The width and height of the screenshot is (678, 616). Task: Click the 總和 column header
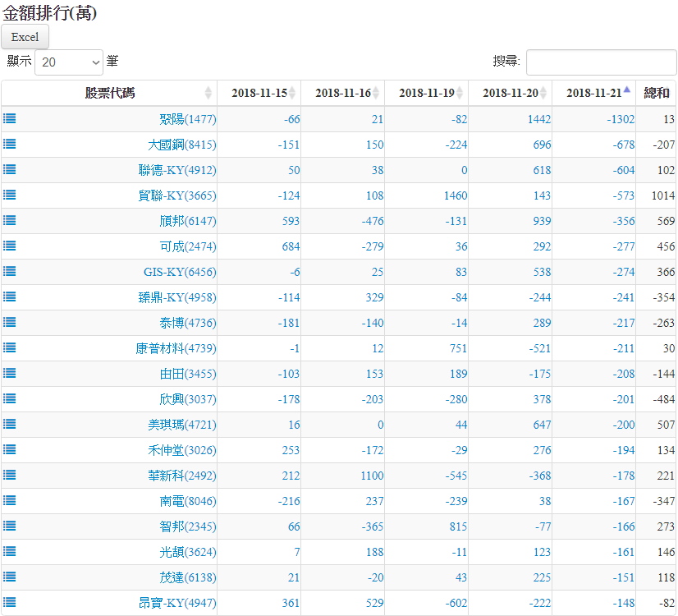pyautogui.click(x=656, y=93)
